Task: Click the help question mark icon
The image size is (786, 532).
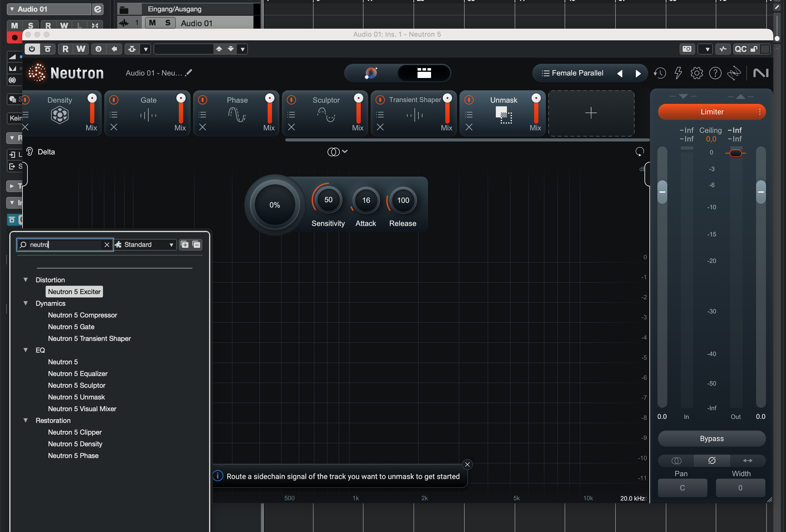Action: [715, 73]
